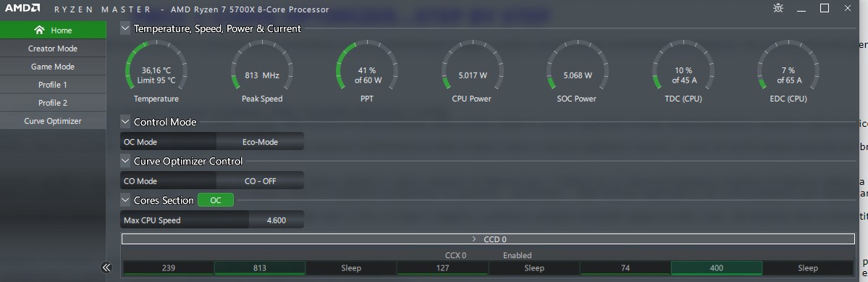Click the Home house icon

tap(39, 30)
